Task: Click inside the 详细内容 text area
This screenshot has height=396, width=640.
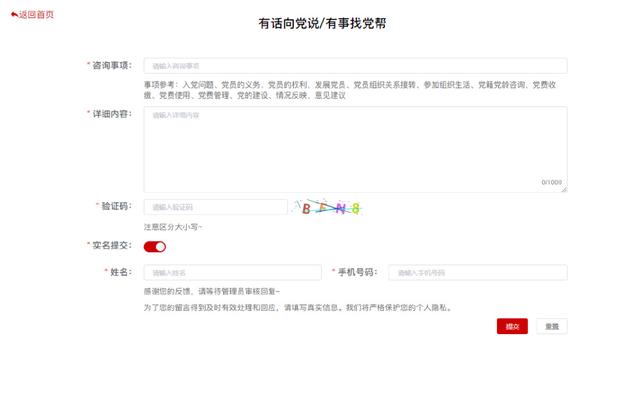Action: [x=355, y=149]
